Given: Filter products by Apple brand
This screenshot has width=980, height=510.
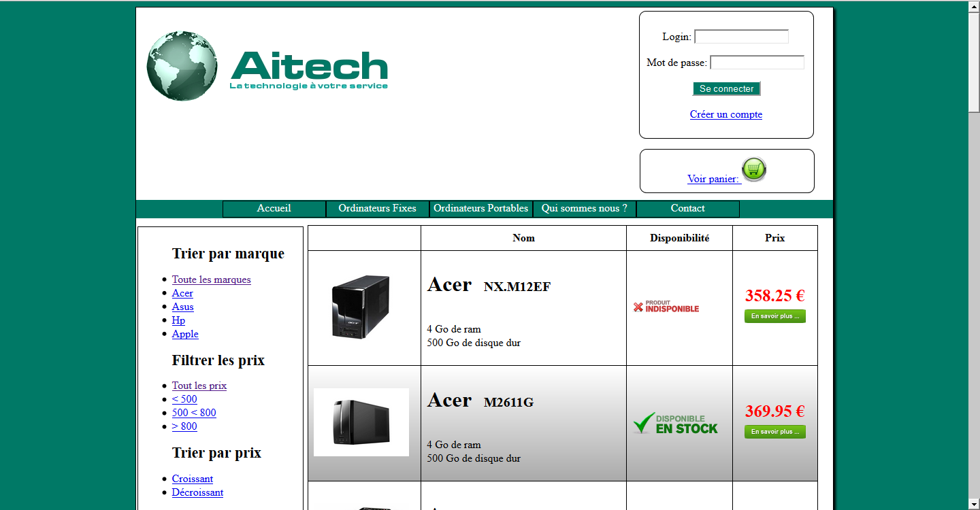Looking at the screenshot, I should [x=185, y=334].
